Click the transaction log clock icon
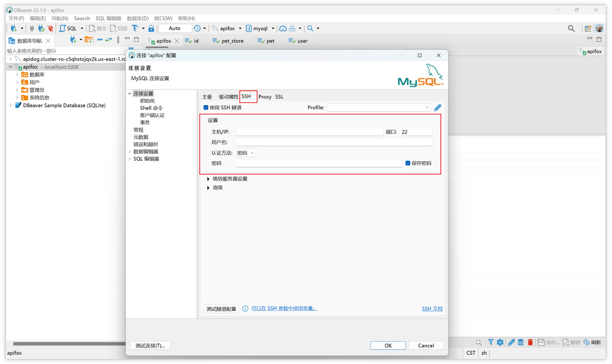 [197, 29]
